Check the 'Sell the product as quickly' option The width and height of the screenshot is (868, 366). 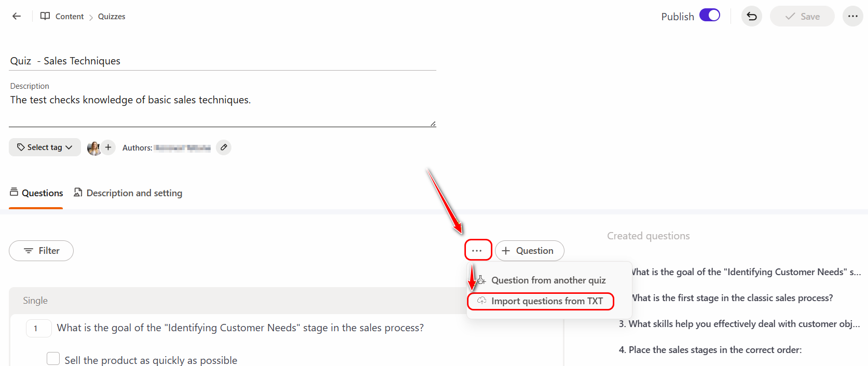pyautogui.click(x=53, y=359)
